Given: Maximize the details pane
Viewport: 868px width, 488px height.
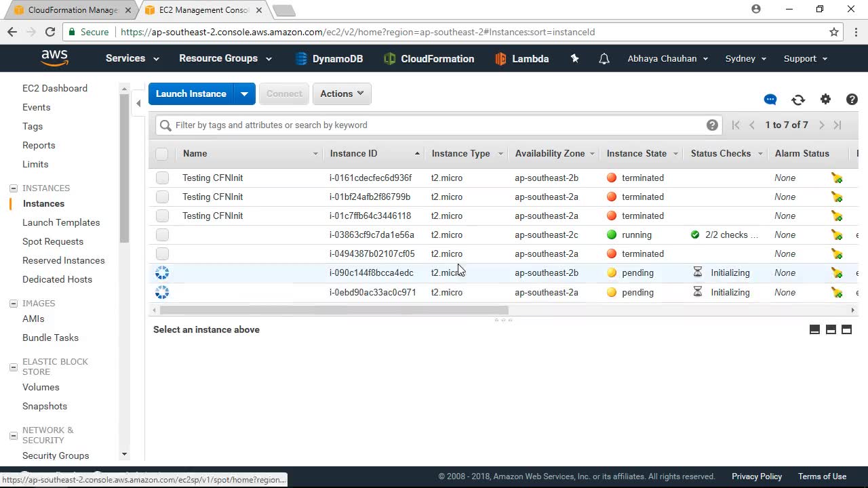Looking at the screenshot, I should pyautogui.click(x=846, y=329).
